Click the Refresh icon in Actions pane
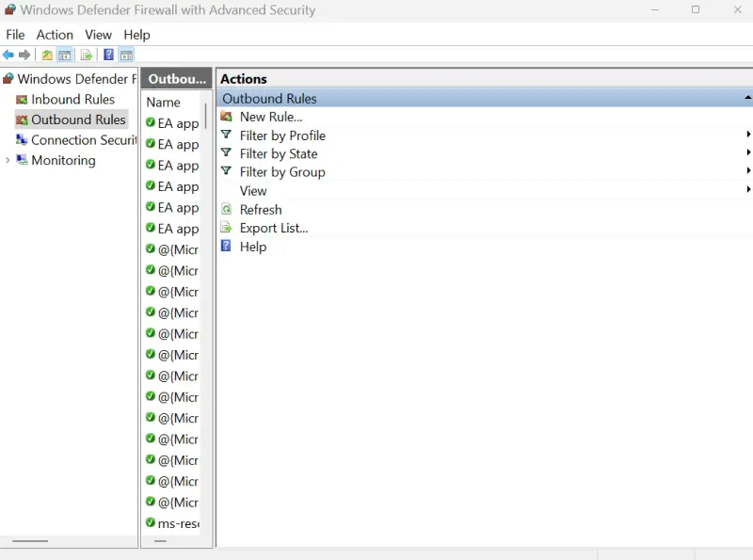 pos(225,209)
